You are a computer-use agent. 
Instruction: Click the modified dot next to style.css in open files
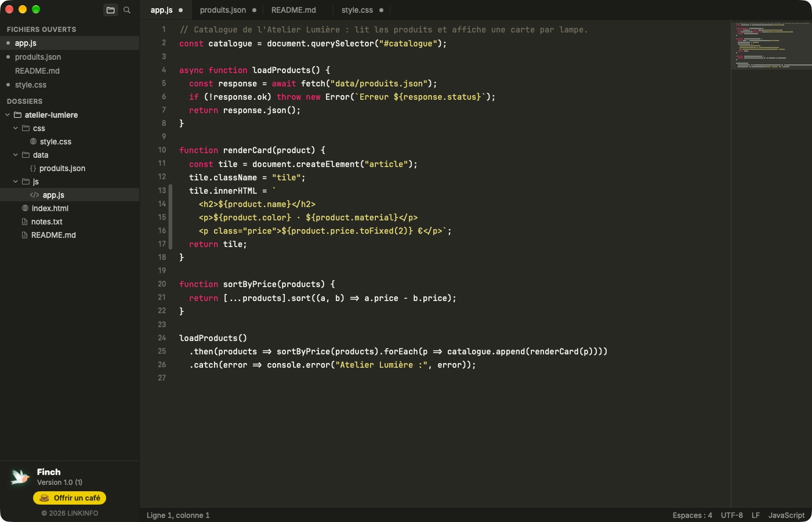[8, 85]
